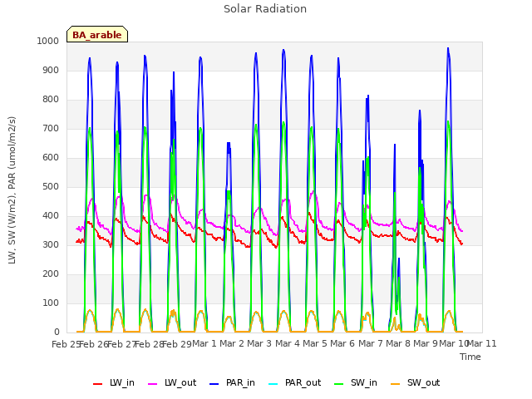
Task: Click the orange SW_out legend swatch
Action: [396, 384]
